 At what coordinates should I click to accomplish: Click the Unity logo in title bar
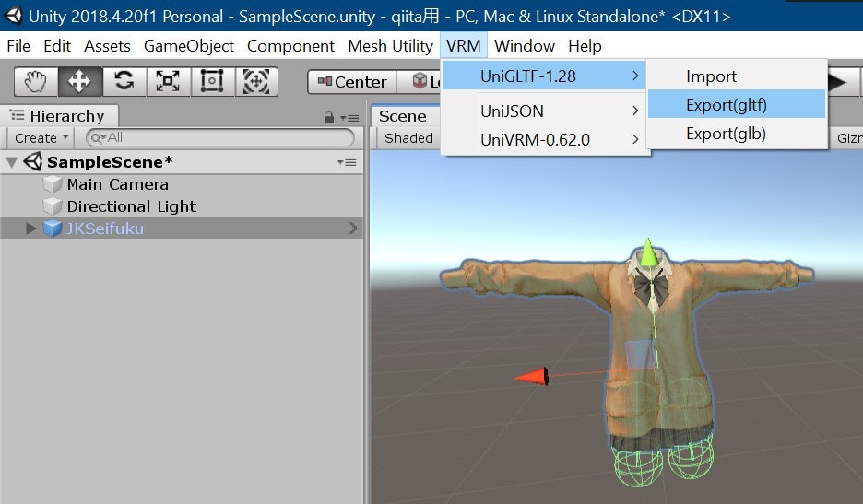[x=12, y=16]
